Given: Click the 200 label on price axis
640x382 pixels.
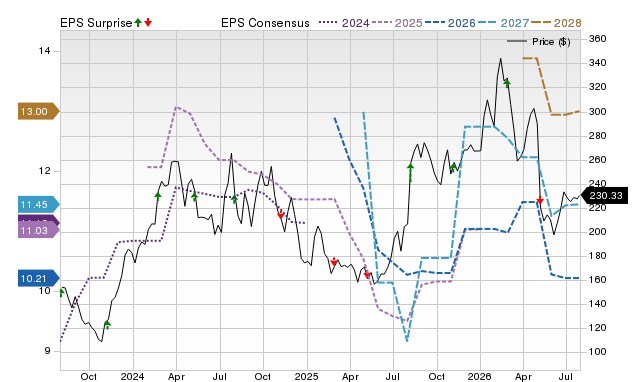Looking at the screenshot, I should pos(598,231).
